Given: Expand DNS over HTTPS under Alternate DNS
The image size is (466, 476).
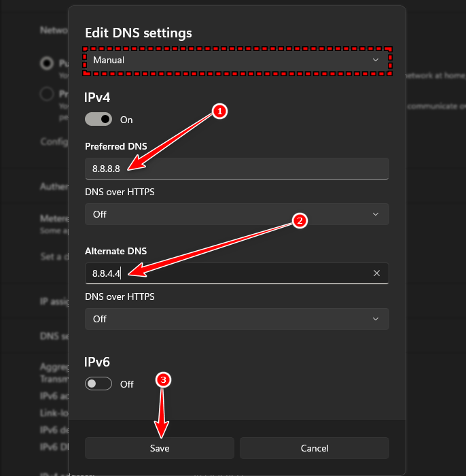Looking at the screenshot, I should point(236,319).
